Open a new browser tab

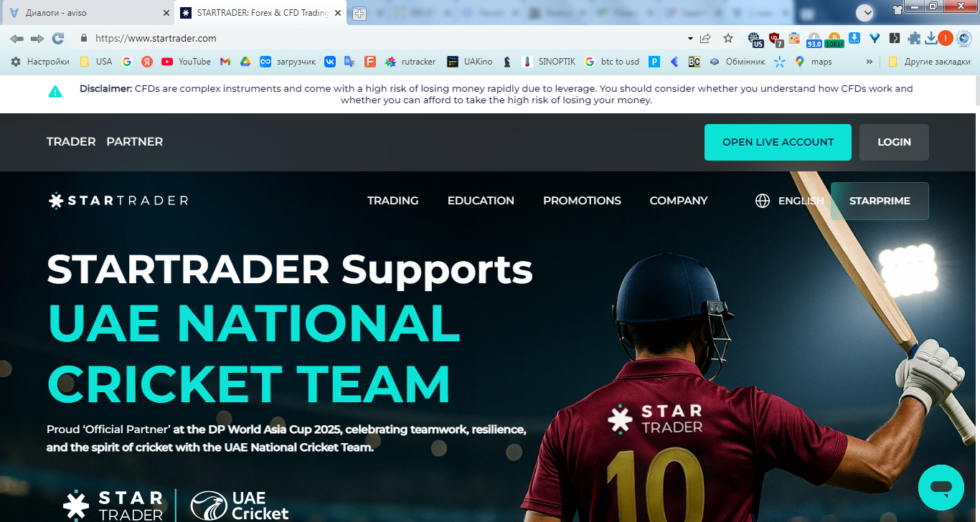coord(359,14)
